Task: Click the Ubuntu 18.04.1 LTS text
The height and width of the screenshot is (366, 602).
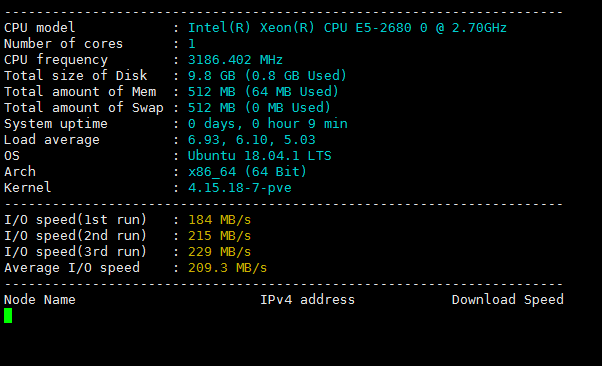Action: point(260,156)
